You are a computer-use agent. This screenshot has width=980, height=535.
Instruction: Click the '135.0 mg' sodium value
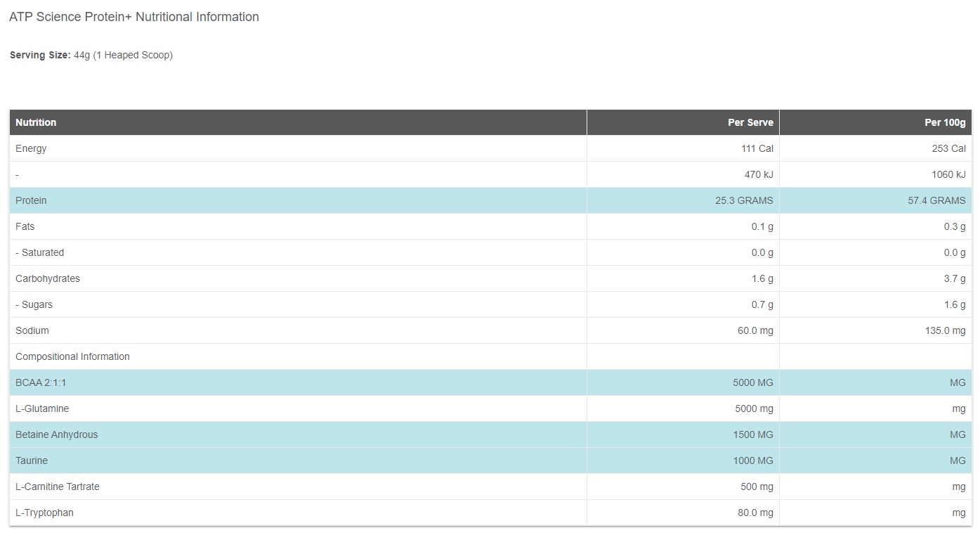[946, 330]
